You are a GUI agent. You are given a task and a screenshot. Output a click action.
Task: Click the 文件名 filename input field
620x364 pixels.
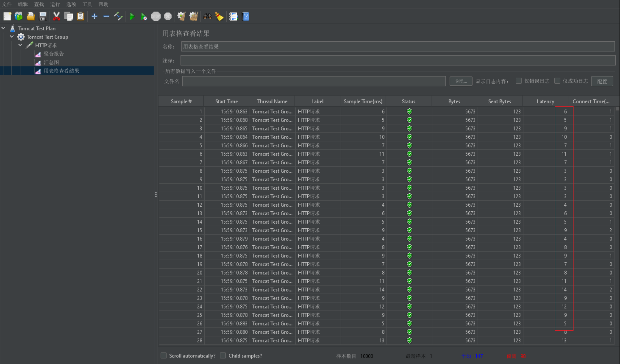(314, 81)
